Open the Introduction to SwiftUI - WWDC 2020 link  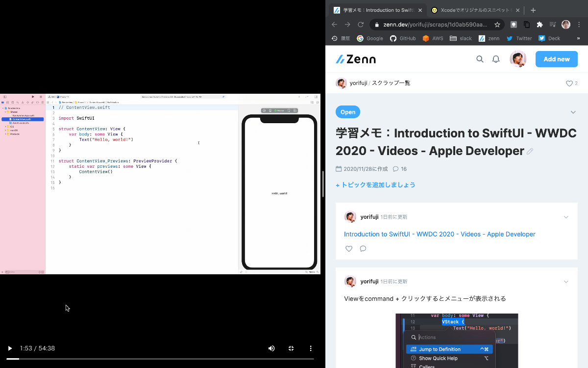click(x=440, y=235)
